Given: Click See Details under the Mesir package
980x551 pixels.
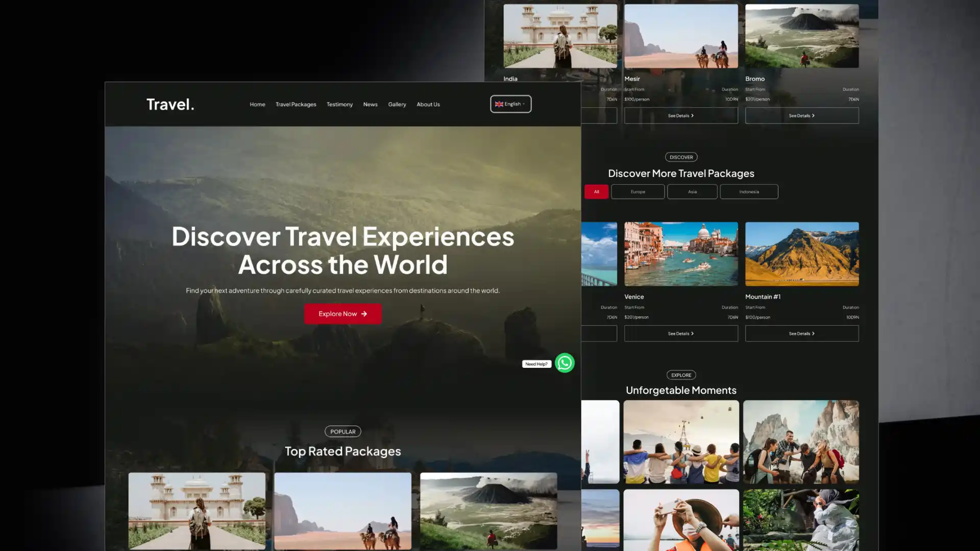Looking at the screenshot, I should coord(680,116).
